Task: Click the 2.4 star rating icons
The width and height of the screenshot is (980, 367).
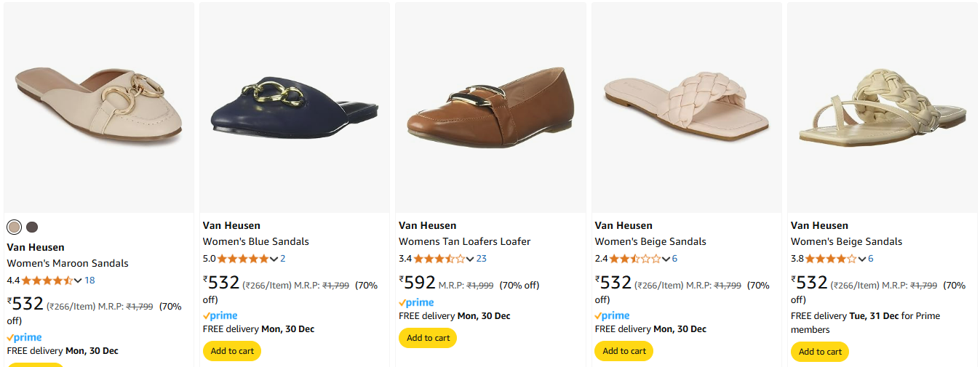Action: click(x=635, y=259)
